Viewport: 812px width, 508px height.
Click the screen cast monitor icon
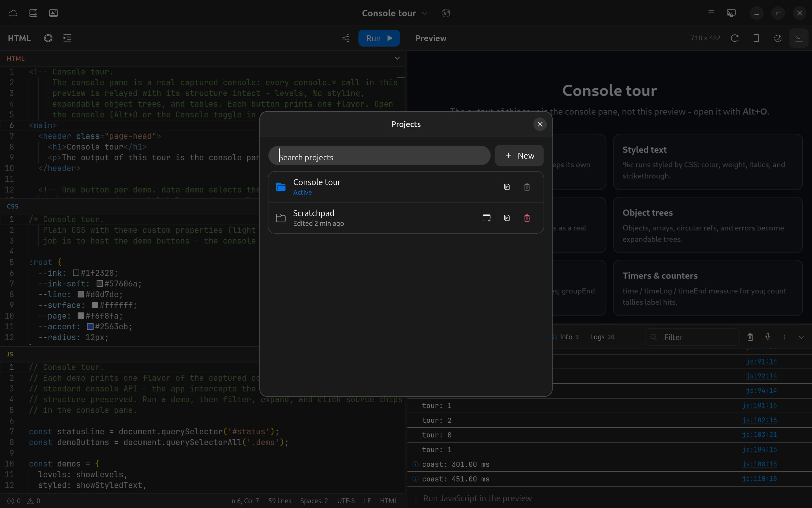(x=731, y=13)
